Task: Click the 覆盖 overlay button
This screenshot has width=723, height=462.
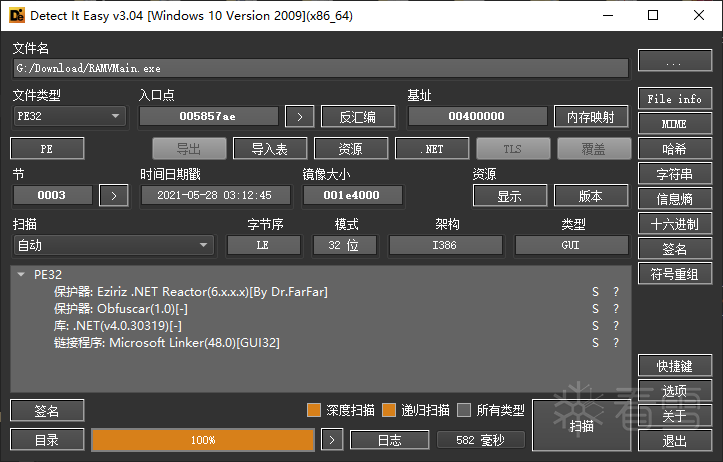Action: [594, 149]
